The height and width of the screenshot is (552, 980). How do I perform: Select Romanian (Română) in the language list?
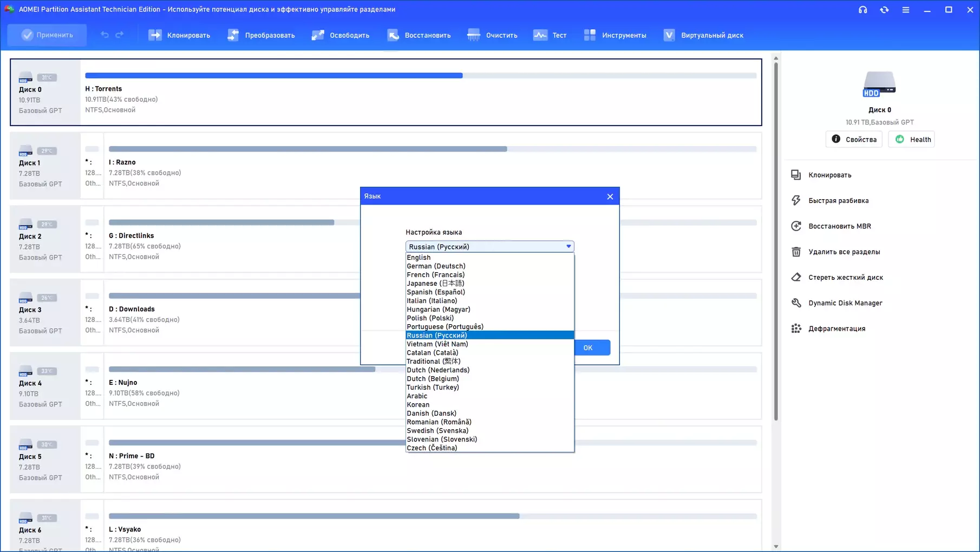pyautogui.click(x=490, y=422)
